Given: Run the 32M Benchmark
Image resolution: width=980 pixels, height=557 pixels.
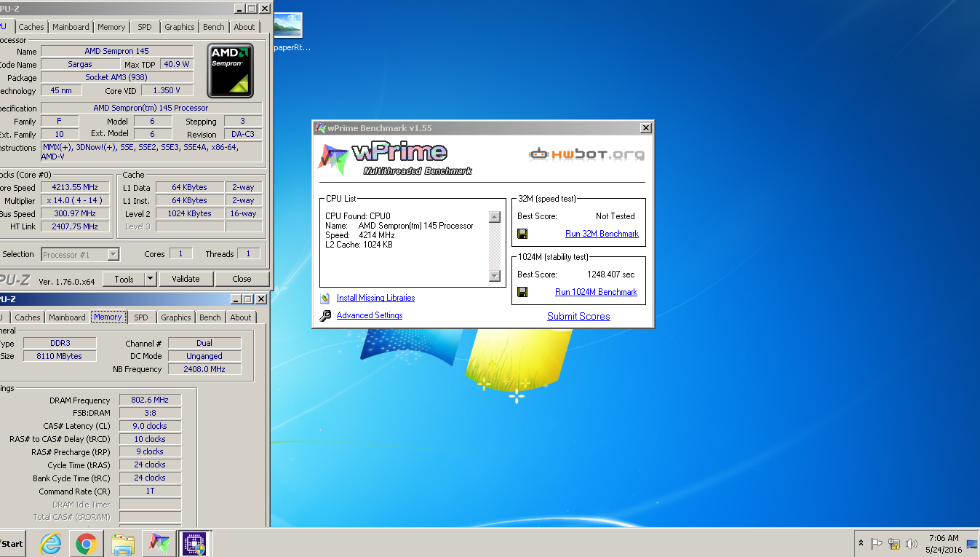Looking at the screenshot, I should tap(602, 234).
